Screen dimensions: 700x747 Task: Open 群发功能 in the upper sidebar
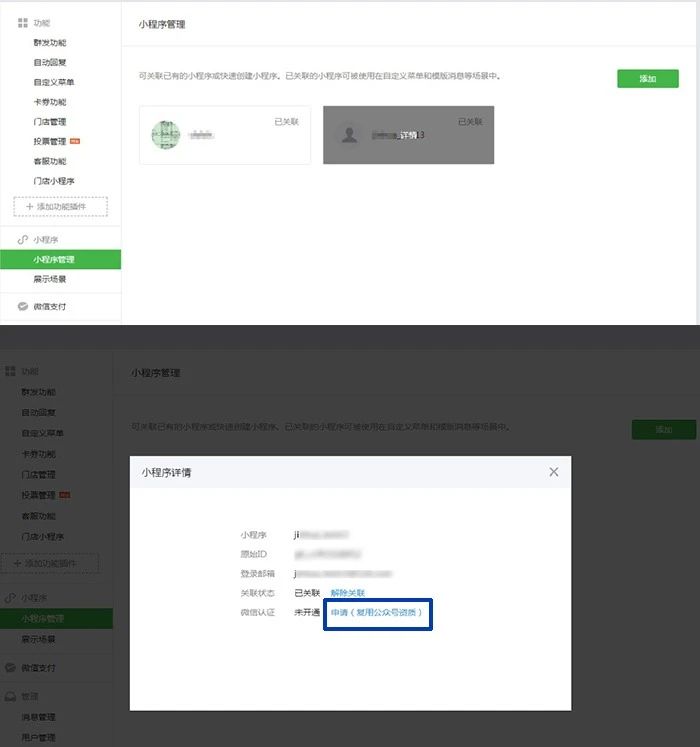(50, 42)
